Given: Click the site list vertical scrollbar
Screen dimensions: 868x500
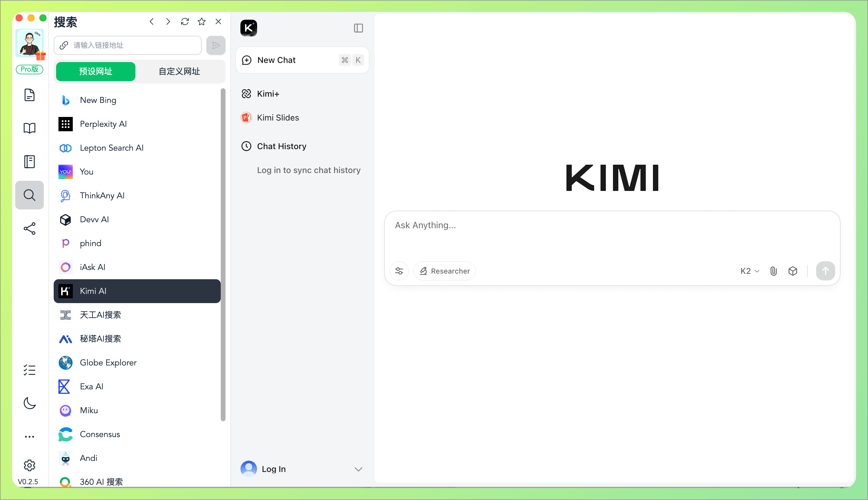Looking at the screenshot, I should (223, 254).
